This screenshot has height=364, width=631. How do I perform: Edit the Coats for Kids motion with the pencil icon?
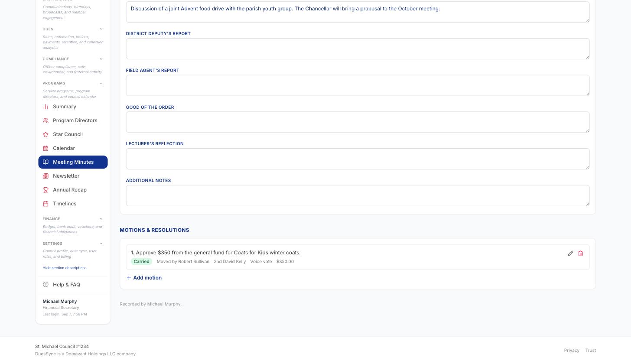click(570, 253)
